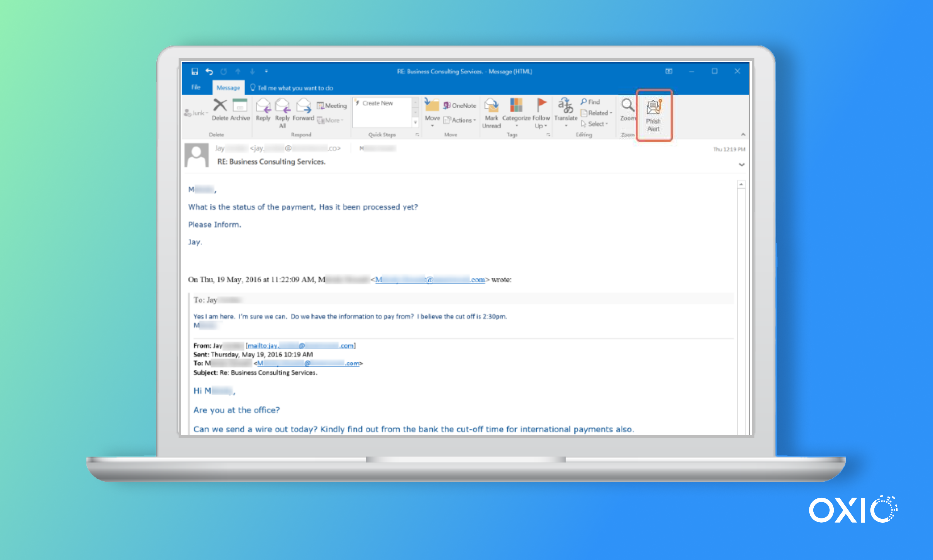Click the 'Please Inform.' line
The image size is (933, 560).
tap(214, 225)
